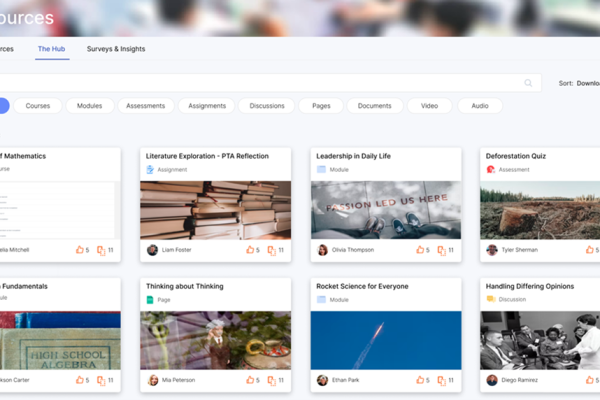The height and width of the screenshot is (400, 600).
Task: Click download icon on Rocket Science for Everyone
Action: pos(442,380)
